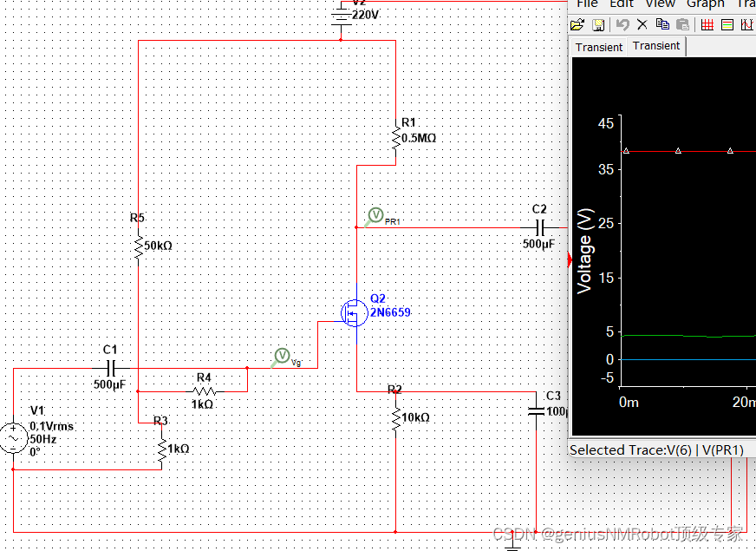
Task: Open the Graph menu
Action: [705, 4]
